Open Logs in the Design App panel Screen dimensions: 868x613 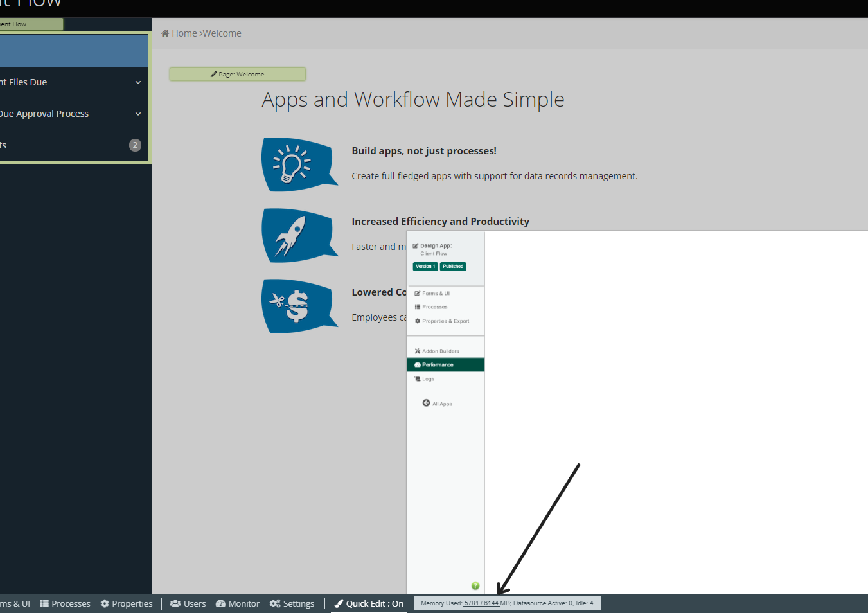[425, 379]
